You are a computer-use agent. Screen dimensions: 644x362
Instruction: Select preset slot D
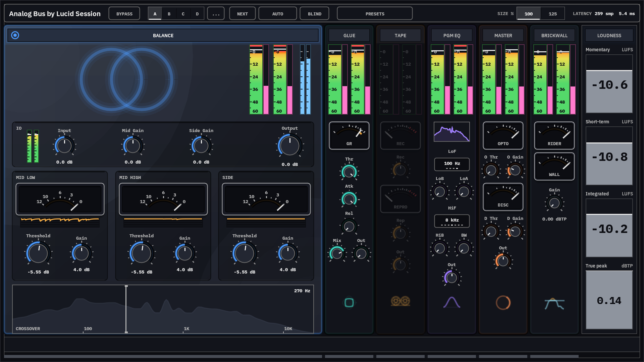pyautogui.click(x=197, y=14)
